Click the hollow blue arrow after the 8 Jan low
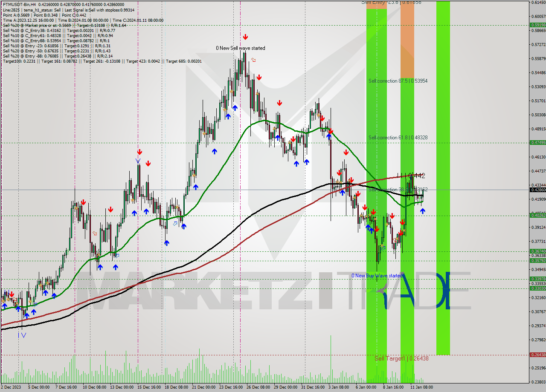Image resolution: width=546 pixels, height=392 pixels. point(383,248)
